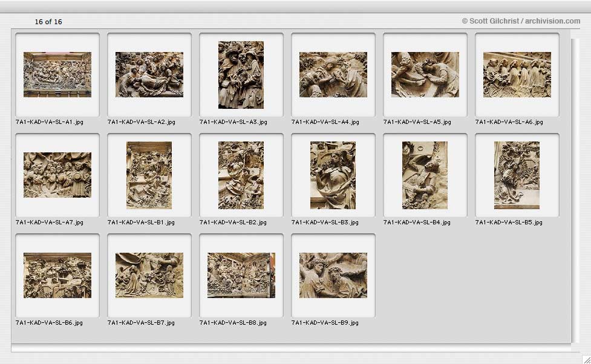The height and width of the screenshot is (364, 591).
Task: Click the filename text 7A1-KAD-VA-SL-A5.jpg
Action: 417,122
